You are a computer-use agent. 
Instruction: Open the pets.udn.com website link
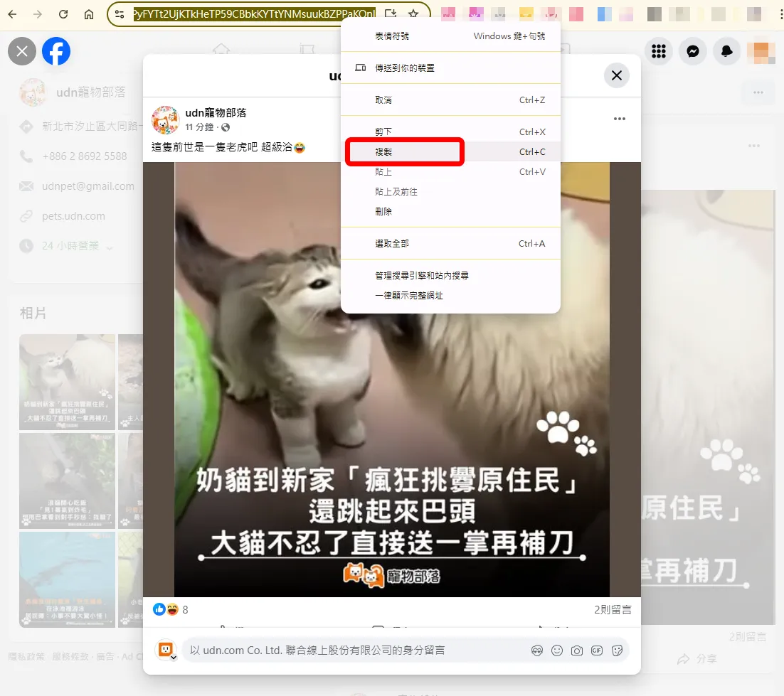coord(73,216)
